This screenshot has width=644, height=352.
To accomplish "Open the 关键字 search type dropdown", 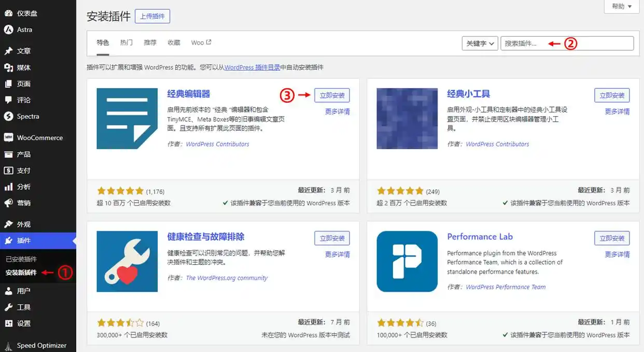I will pos(479,43).
